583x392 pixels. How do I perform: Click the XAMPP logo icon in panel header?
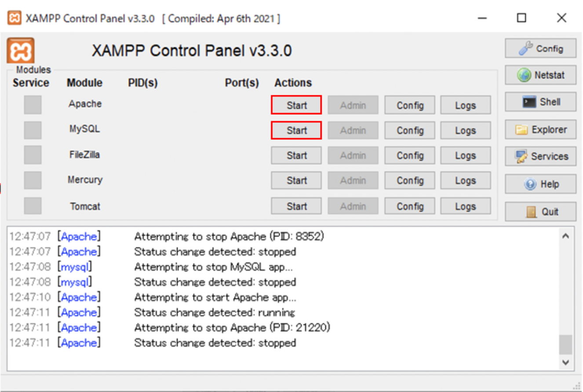(x=21, y=51)
